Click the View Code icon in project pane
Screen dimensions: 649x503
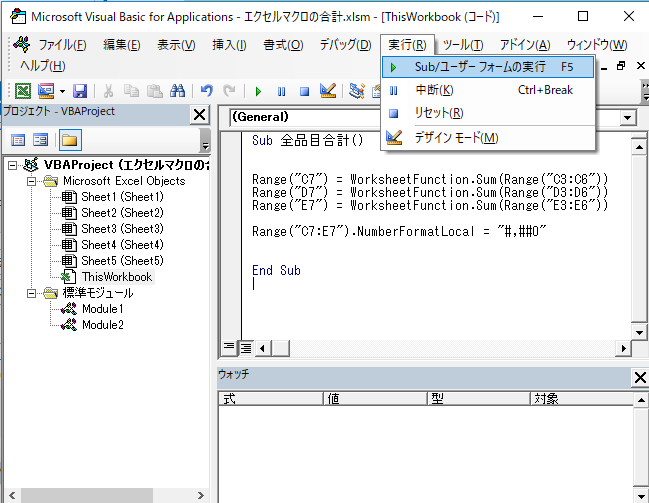point(18,140)
